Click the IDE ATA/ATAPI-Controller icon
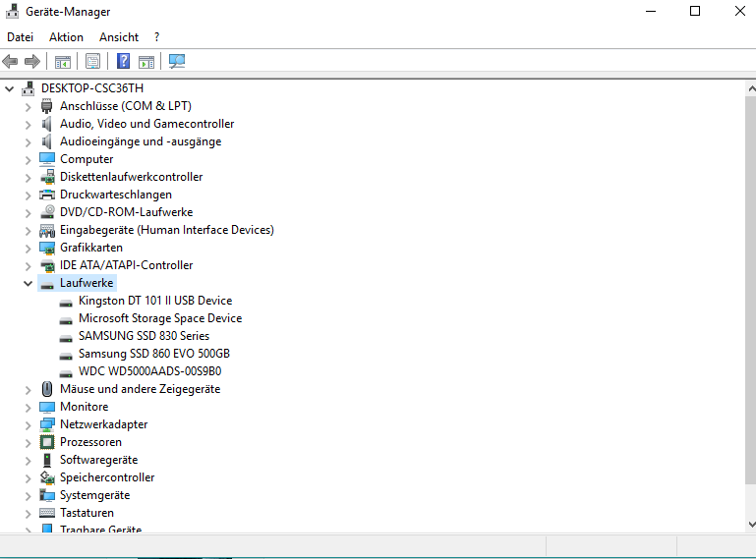The width and height of the screenshot is (756, 559). [x=47, y=265]
